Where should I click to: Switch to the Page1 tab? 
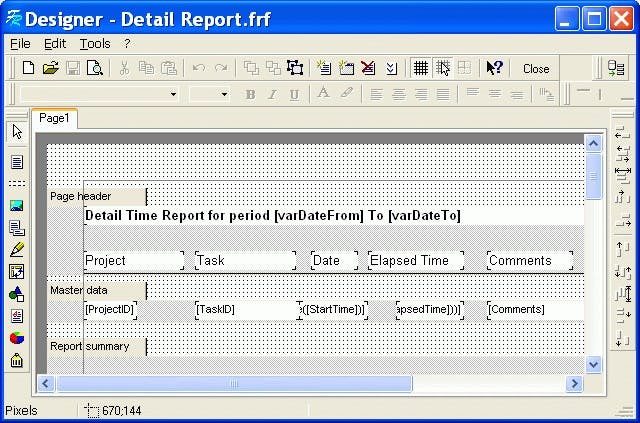click(x=54, y=118)
